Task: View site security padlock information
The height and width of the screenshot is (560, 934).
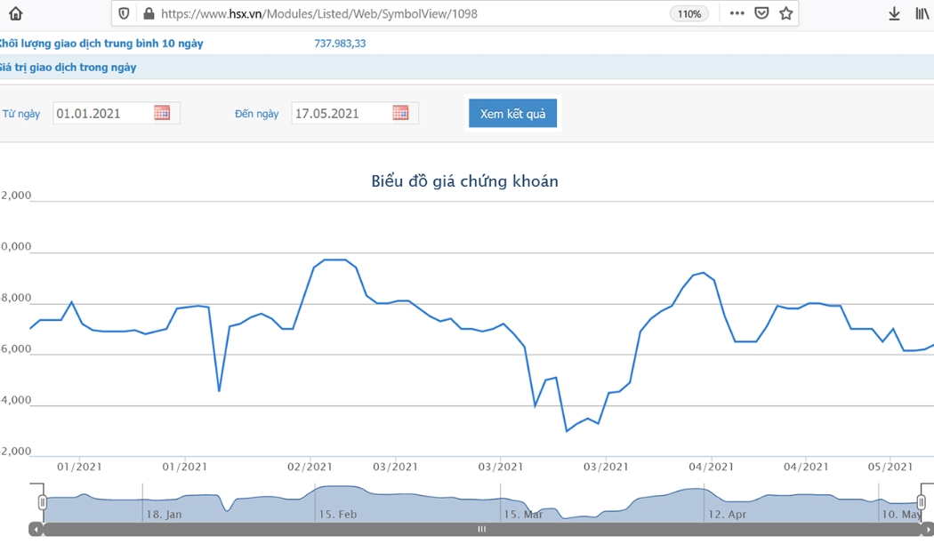Action: 149,13
